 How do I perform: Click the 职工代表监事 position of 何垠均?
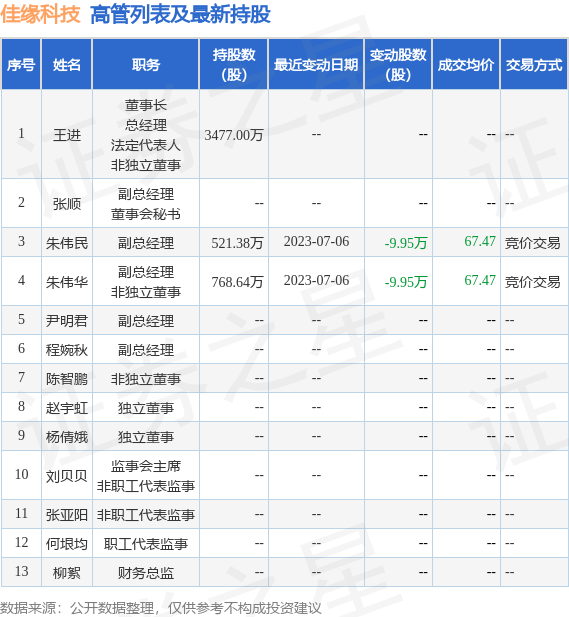146,544
